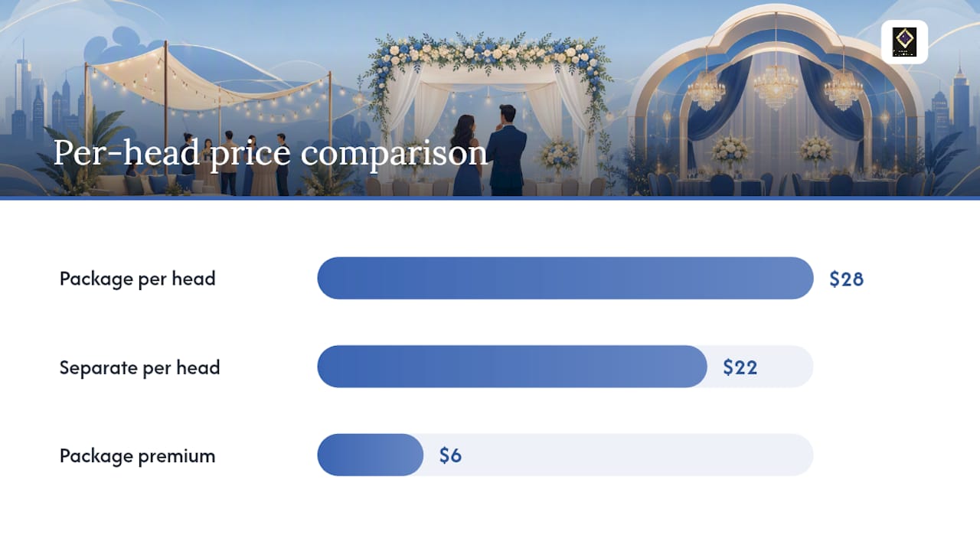Click the string-light canopy on the left

[x=207, y=84]
